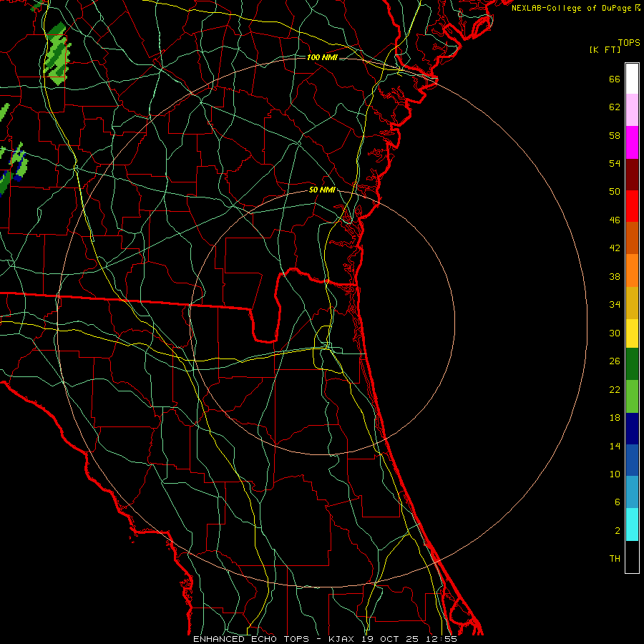Click the 'TOPS' legend title
Viewport: 644px width, 644px height.
point(629,43)
